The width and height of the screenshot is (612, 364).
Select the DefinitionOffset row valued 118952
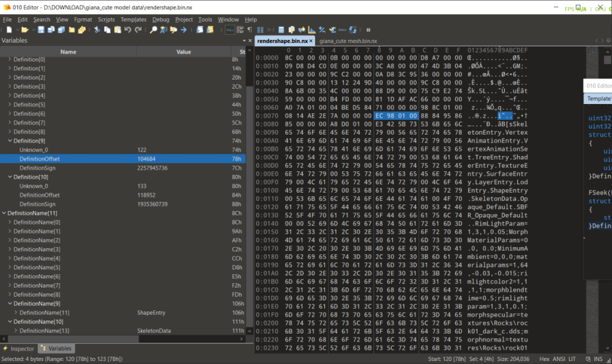(x=122, y=195)
